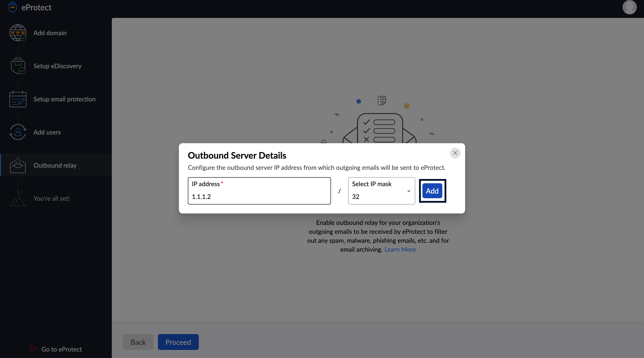This screenshot has height=358, width=644.
Task: Click the Go to eProtect link text
Action: pos(61,349)
